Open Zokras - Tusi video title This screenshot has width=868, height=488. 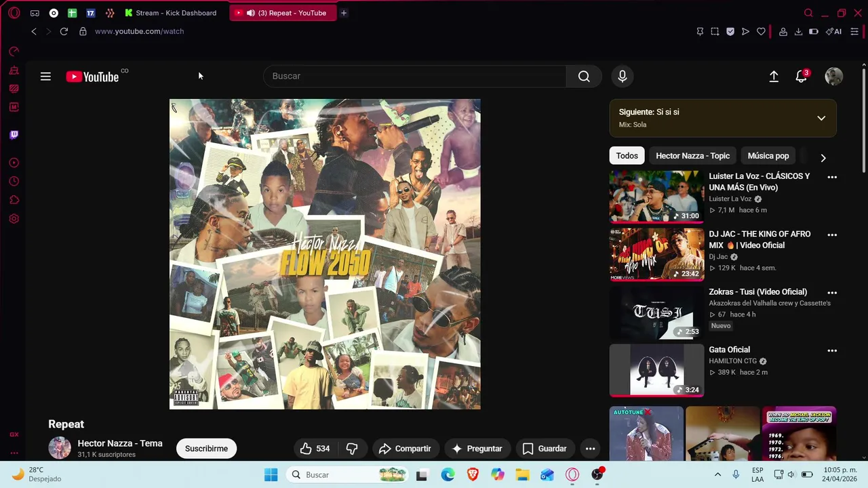(757, 292)
